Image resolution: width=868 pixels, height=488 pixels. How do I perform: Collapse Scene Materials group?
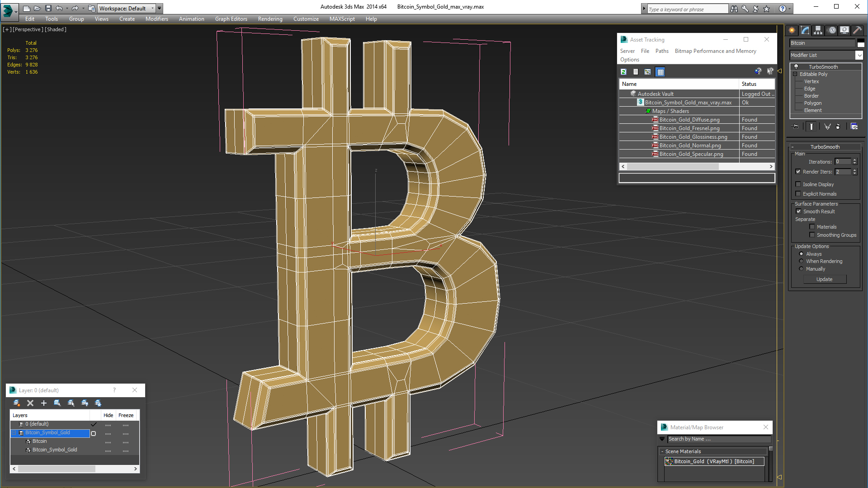point(662,451)
